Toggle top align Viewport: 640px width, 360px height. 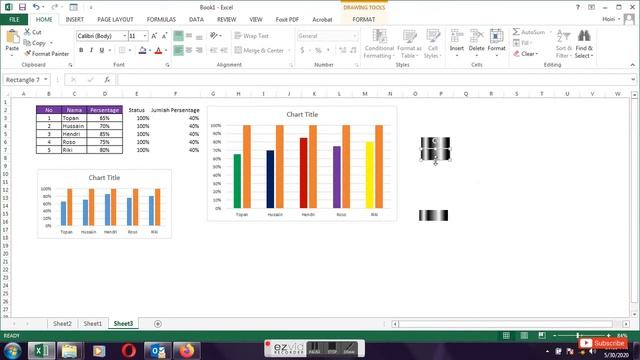tap(178, 36)
